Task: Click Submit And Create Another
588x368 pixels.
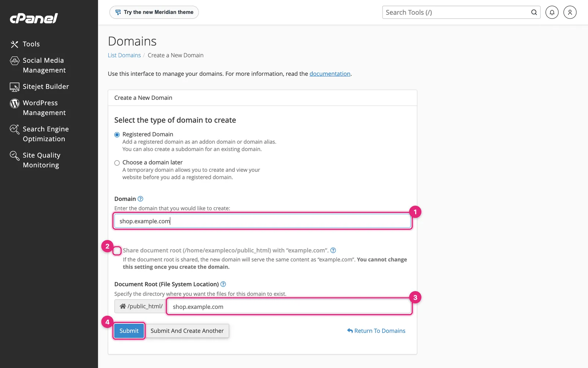Action: point(187,331)
